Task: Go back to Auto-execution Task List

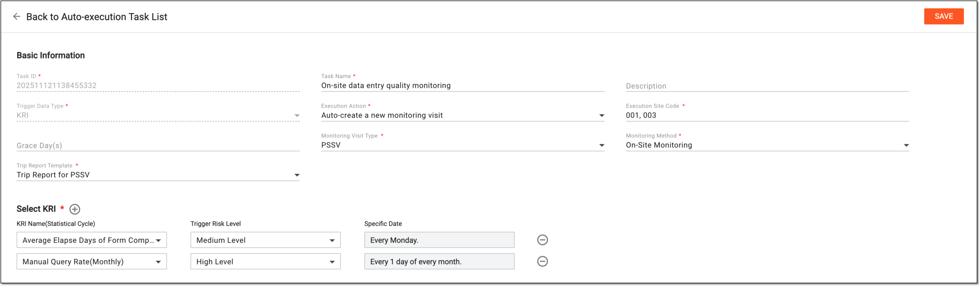Action: (96, 16)
